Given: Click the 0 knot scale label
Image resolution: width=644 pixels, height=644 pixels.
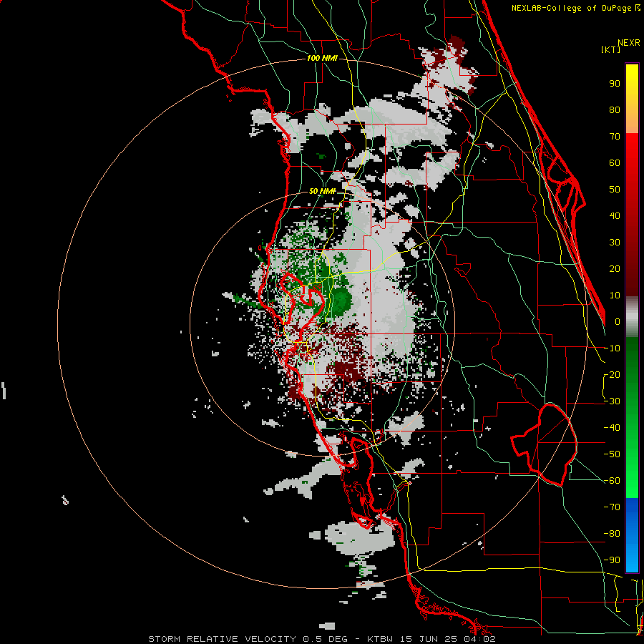Looking at the screenshot, I should pos(618,322).
